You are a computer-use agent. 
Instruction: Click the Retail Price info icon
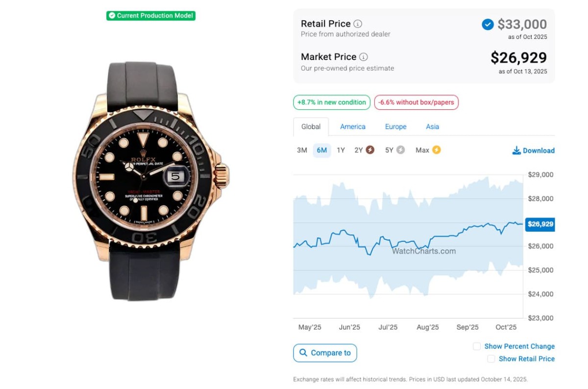coord(358,24)
